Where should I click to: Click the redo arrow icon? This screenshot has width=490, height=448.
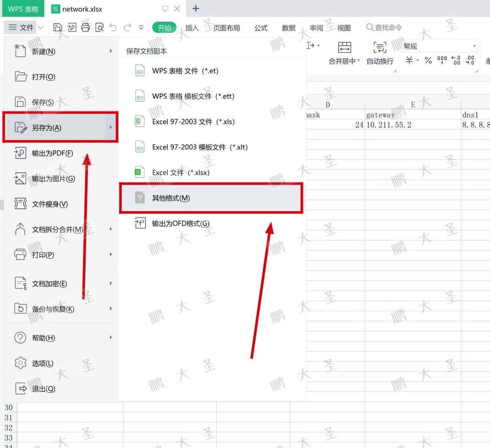(x=127, y=27)
